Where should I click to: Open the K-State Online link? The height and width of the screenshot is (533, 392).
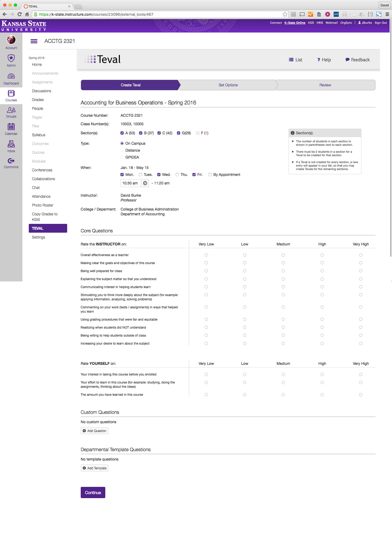(x=295, y=23)
